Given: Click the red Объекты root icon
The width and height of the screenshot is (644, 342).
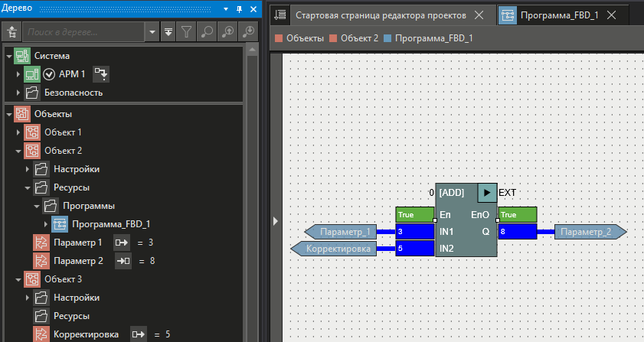Looking at the screenshot, I should click(22, 114).
